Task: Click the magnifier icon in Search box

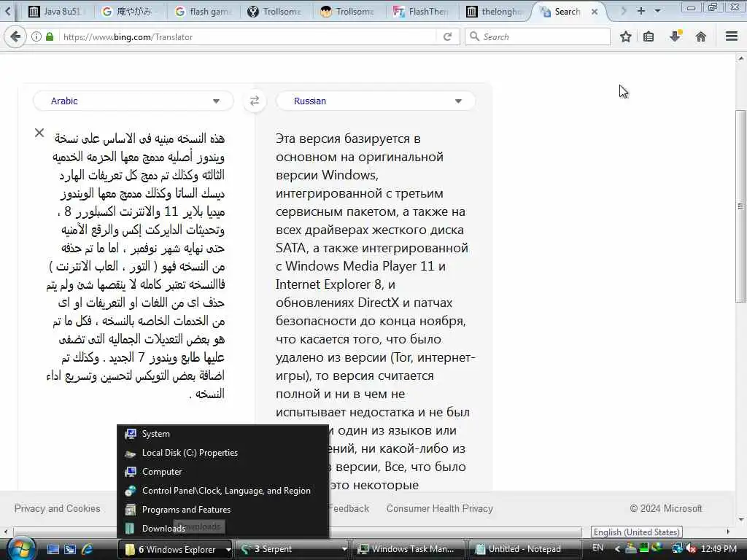Action: [x=474, y=36]
